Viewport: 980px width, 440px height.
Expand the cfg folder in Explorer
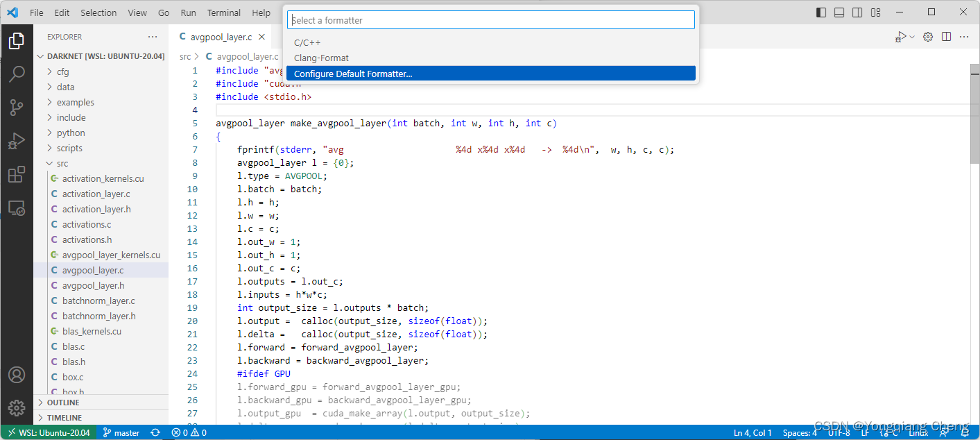click(x=62, y=71)
